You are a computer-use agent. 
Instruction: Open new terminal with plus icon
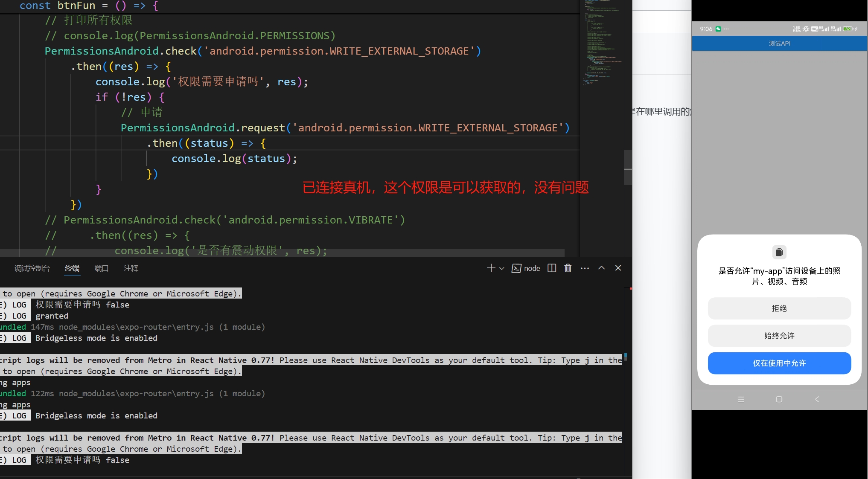coord(491,268)
